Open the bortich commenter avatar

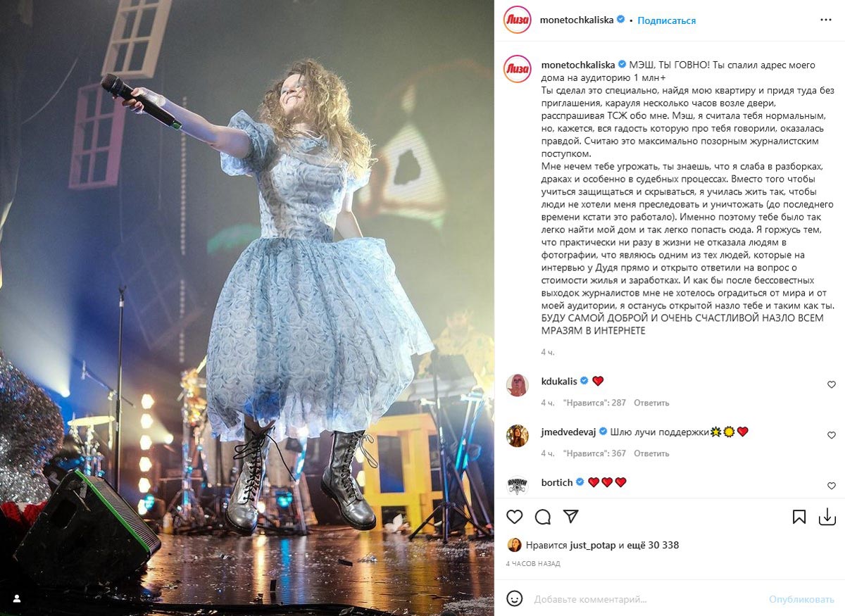(518, 486)
